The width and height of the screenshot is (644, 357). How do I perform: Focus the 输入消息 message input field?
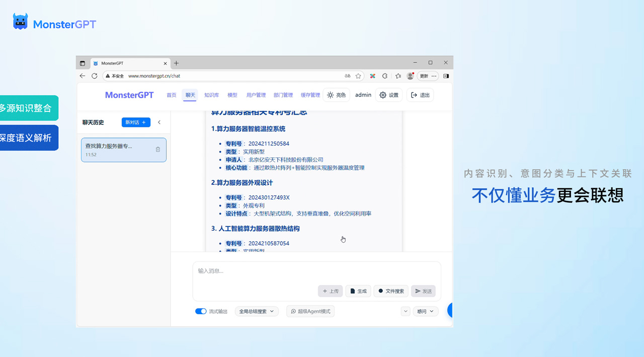pyautogui.click(x=316, y=272)
